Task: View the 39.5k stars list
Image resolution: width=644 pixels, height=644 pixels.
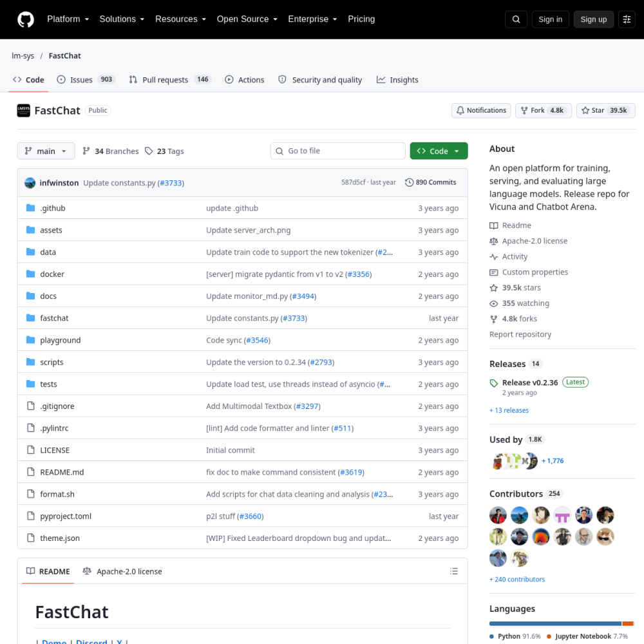Action: pyautogui.click(x=515, y=288)
